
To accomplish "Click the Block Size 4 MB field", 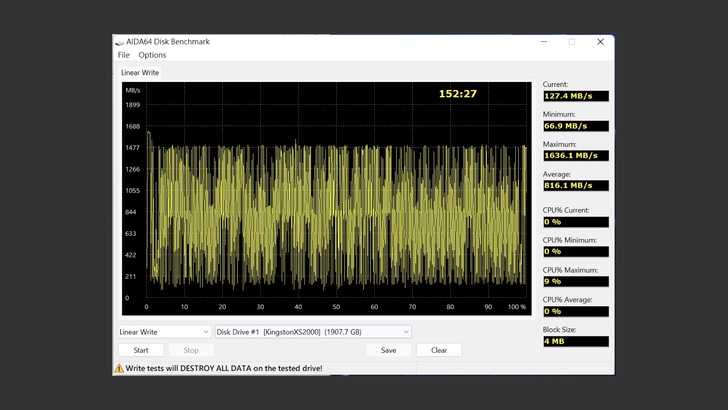I will click(x=575, y=341).
